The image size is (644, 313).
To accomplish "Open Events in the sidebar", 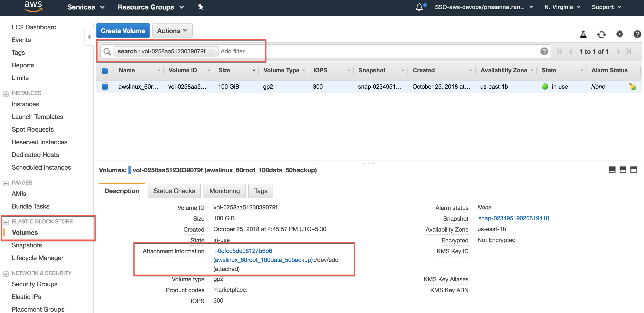I will 21,40.
